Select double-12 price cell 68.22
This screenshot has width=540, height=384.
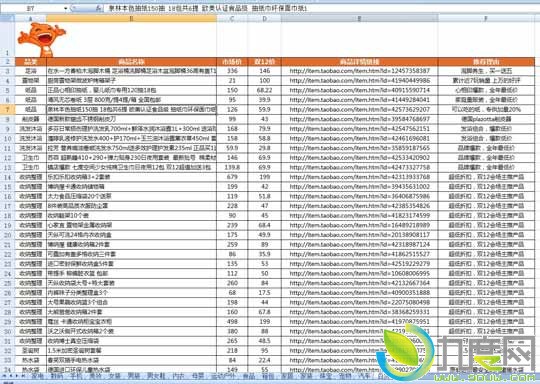[x=264, y=90]
